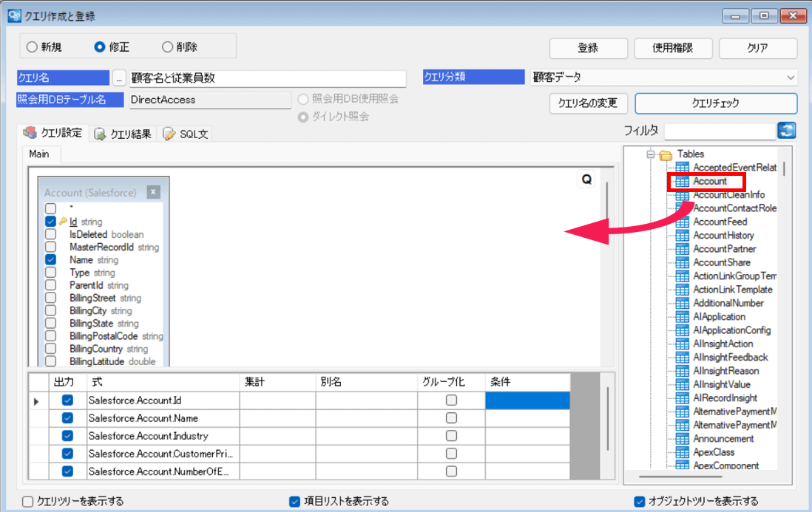
Task: Click the AIInsightFeedback table icon
Action: coord(683,358)
